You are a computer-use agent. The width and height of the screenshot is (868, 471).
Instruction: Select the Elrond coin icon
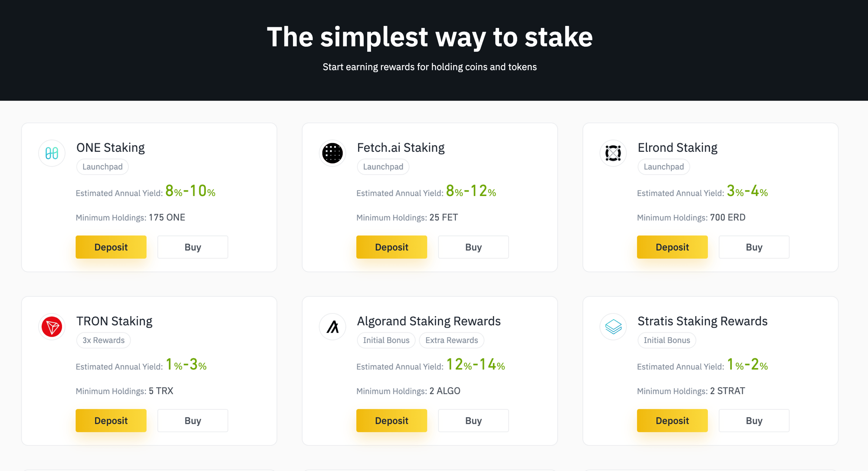pyautogui.click(x=613, y=153)
